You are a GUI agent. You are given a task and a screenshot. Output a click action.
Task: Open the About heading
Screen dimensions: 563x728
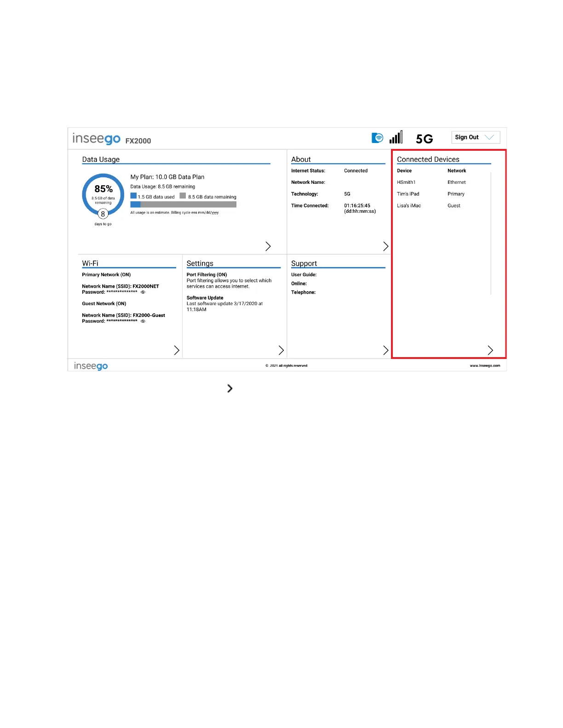(x=301, y=159)
